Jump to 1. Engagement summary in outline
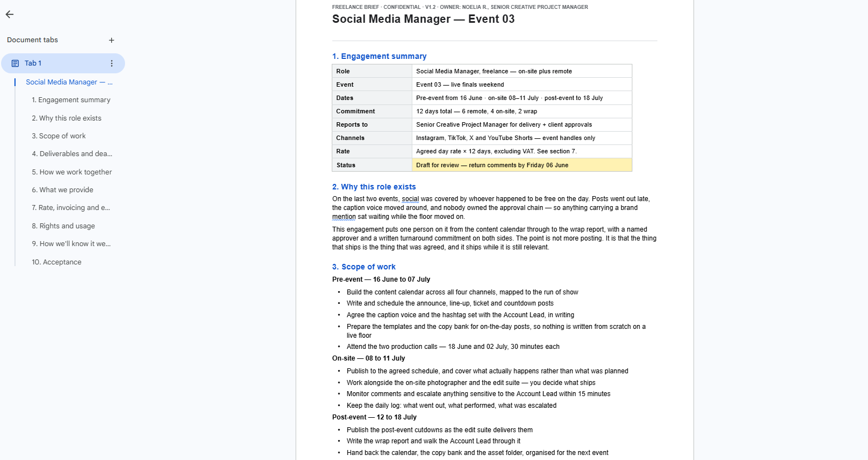868x460 pixels. point(71,100)
